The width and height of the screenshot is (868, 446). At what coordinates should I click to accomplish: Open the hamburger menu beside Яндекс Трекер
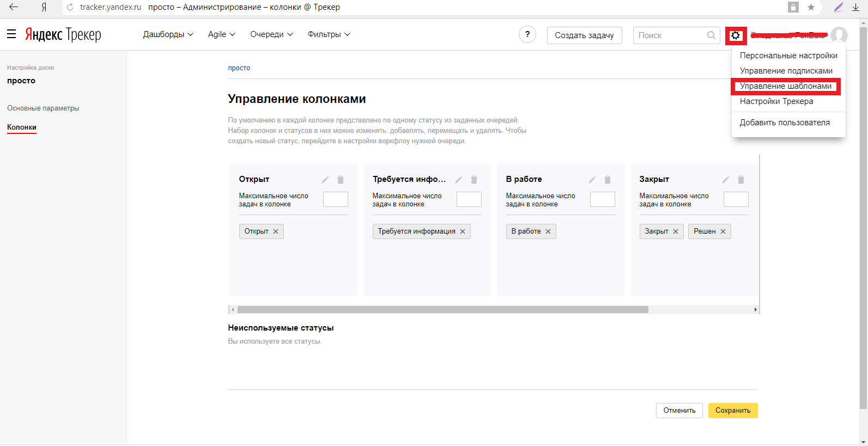pos(11,34)
